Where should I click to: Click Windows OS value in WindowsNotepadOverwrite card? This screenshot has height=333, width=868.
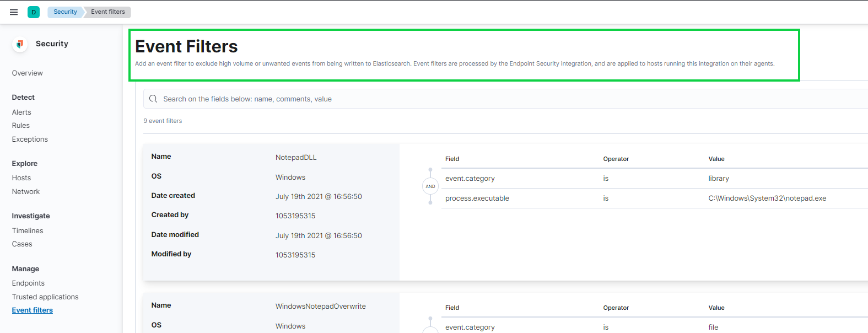coord(290,326)
